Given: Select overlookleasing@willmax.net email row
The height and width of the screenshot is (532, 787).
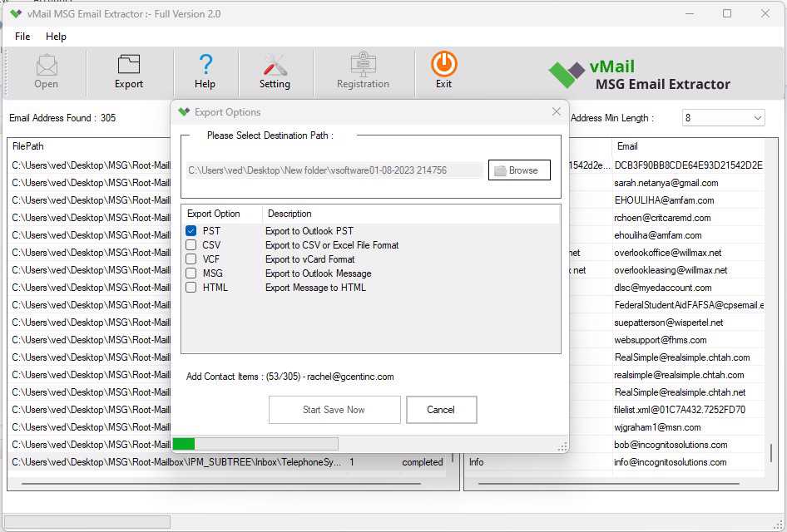Looking at the screenshot, I should pyautogui.click(x=671, y=270).
